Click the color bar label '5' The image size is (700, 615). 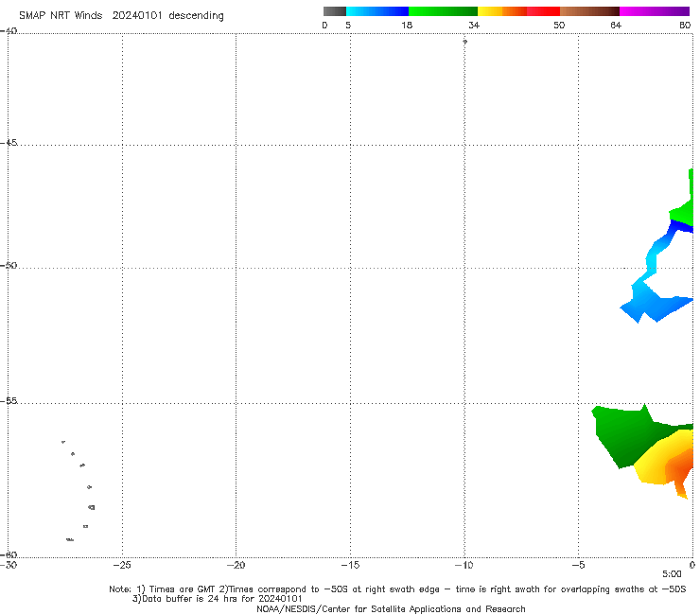[x=348, y=25]
